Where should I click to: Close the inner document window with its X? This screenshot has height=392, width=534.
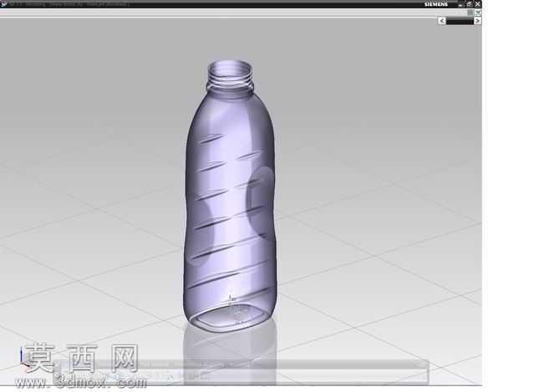click(x=478, y=13)
